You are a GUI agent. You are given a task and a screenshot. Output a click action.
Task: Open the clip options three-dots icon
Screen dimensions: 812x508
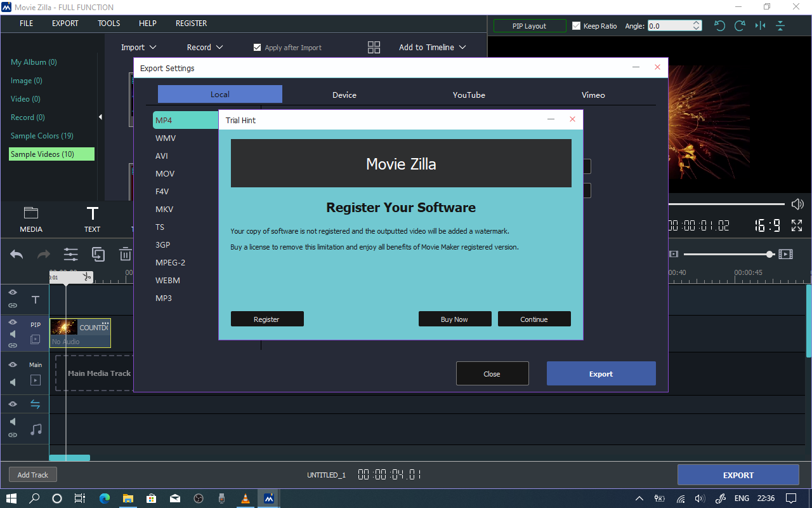[x=105, y=324]
